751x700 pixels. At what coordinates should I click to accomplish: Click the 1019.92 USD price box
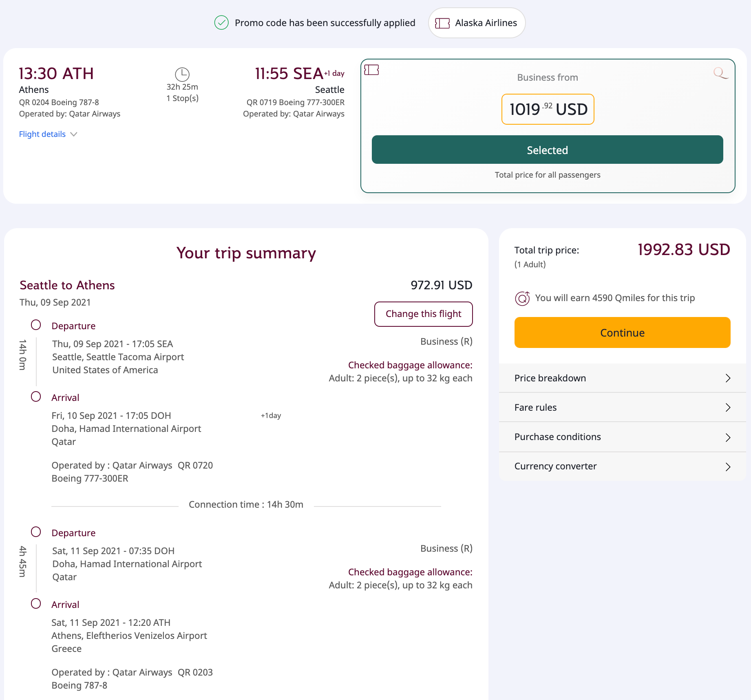[x=548, y=109]
